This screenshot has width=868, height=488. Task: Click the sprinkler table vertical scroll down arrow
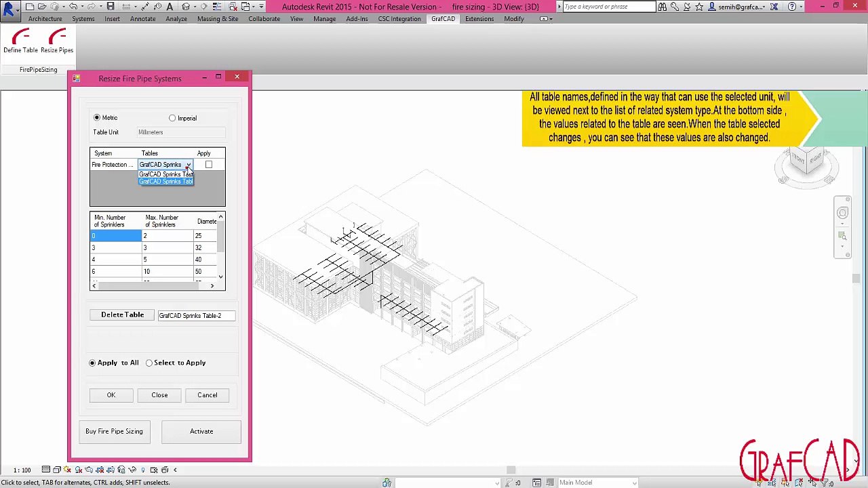(220, 277)
